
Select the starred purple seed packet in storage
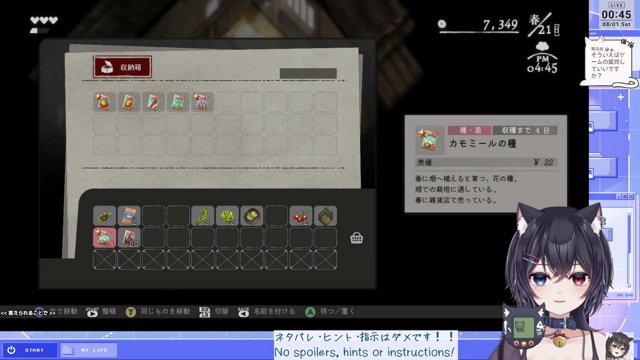pos(202,102)
